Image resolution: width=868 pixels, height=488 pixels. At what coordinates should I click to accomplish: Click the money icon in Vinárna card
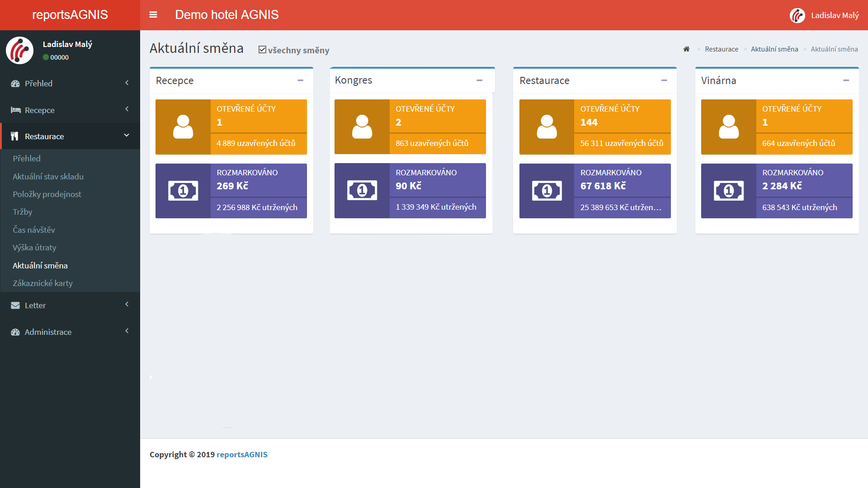click(x=728, y=191)
